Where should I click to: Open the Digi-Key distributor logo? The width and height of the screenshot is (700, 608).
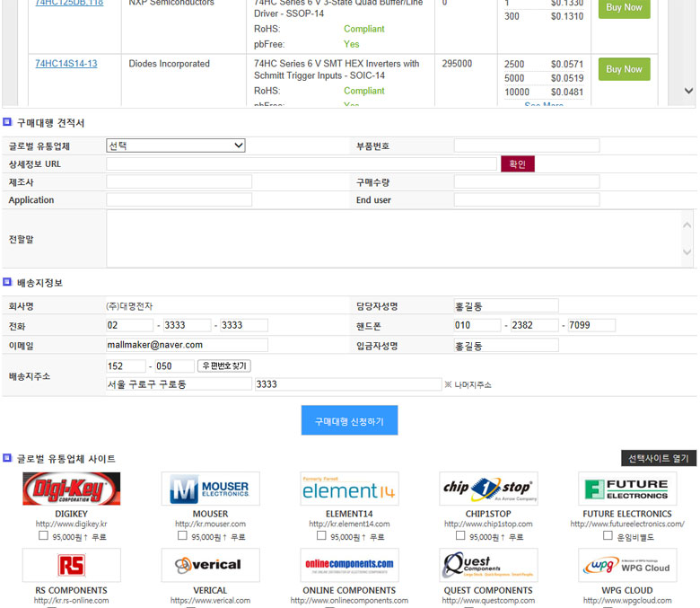tap(72, 489)
